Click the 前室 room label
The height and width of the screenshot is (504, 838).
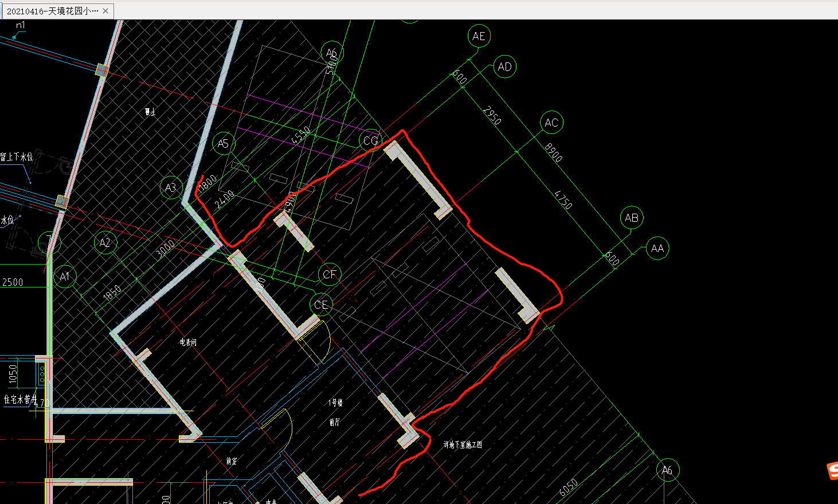[232, 461]
